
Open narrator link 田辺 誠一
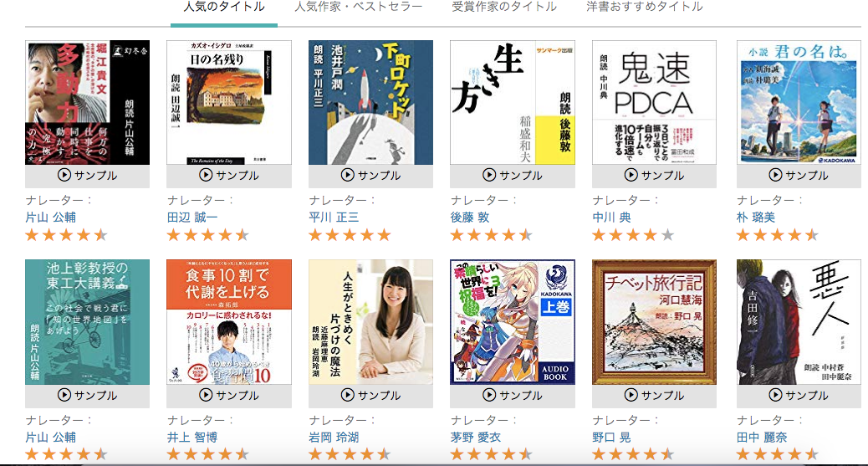tap(192, 218)
